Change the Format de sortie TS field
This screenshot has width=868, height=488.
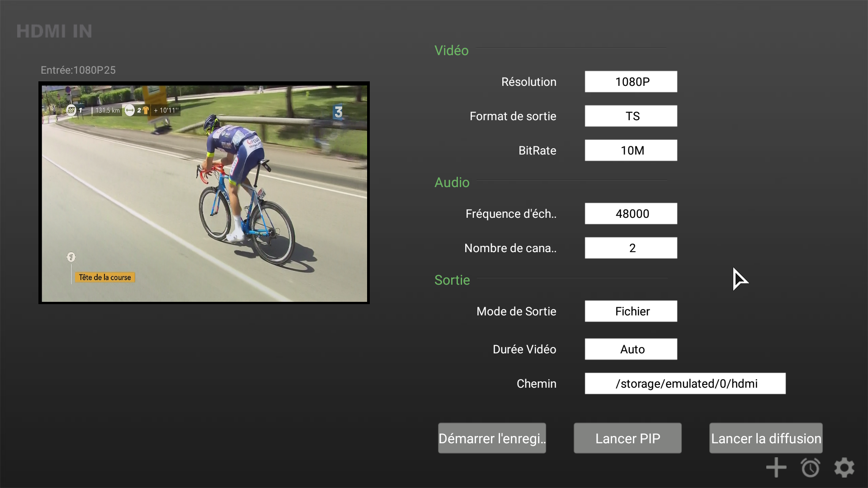pos(631,116)
